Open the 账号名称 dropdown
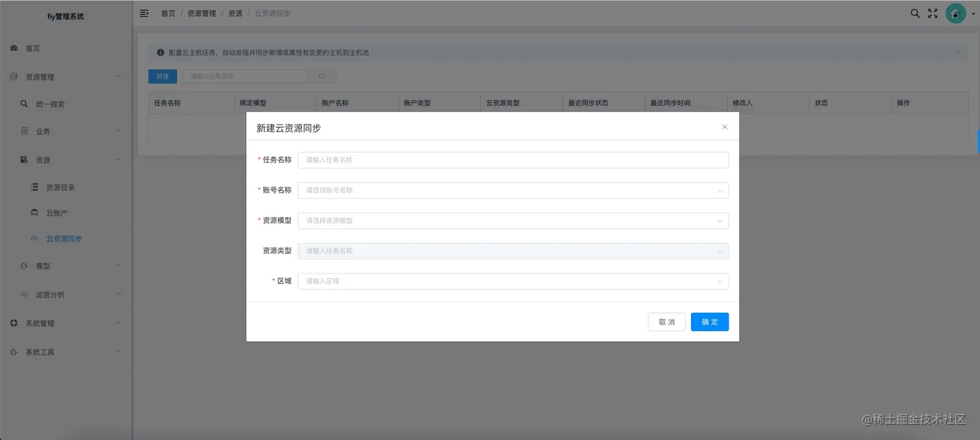The image size is (980, 440). click(x=513, y=191)
